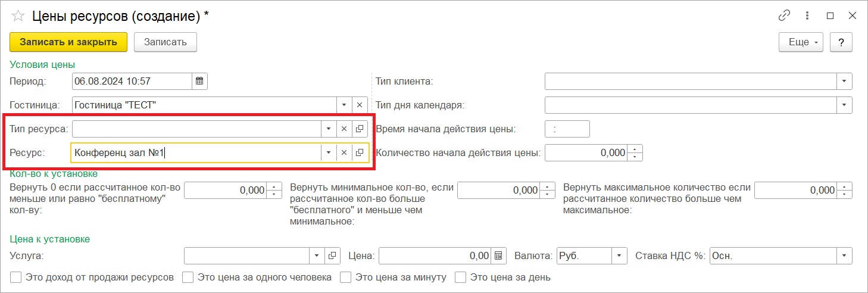Increase Вернуть максимальное количество spinner

[x=845, y=186]
